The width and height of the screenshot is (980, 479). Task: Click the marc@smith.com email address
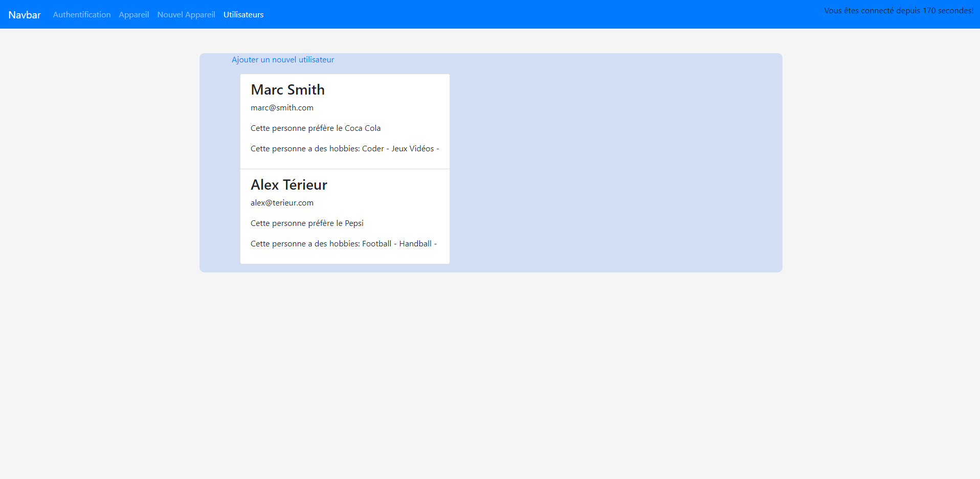[282, 108]
